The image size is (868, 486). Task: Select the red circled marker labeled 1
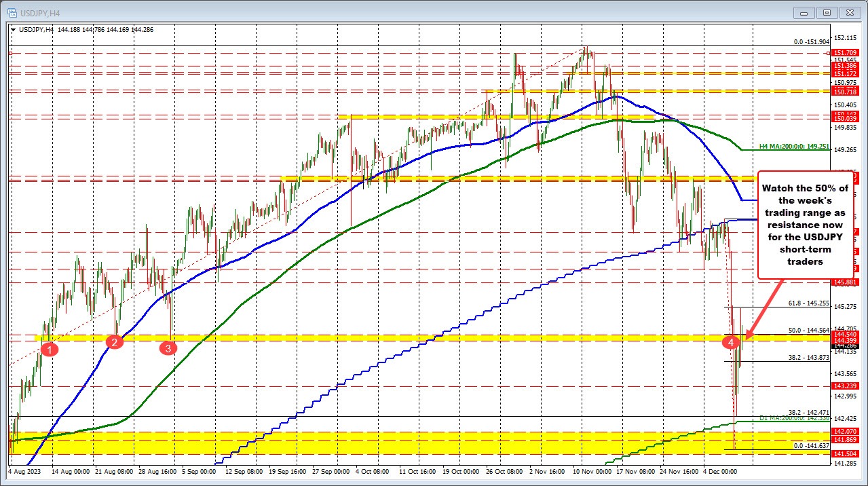click(x=48, y=349)
